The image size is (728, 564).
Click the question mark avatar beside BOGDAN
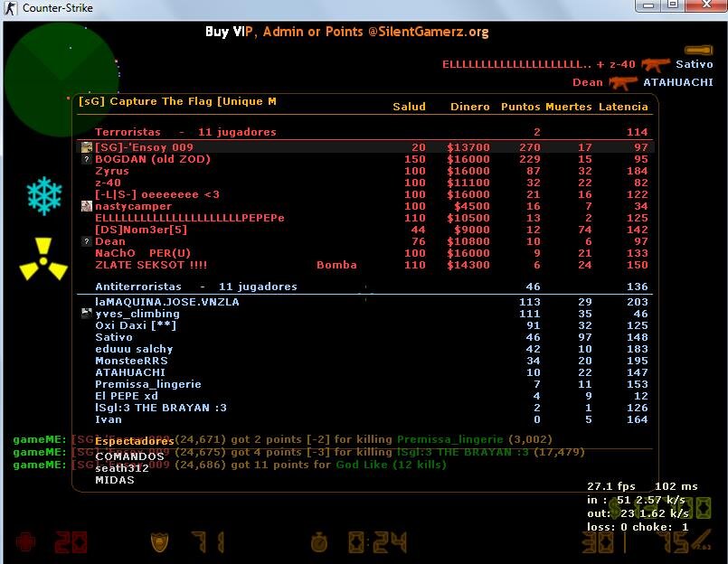(x=86, y=159)
